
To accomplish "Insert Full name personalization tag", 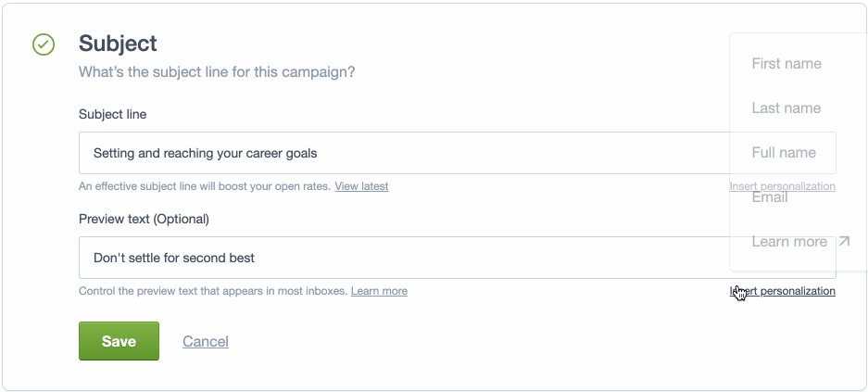I will pyautogui.click(x=784, y=153).
